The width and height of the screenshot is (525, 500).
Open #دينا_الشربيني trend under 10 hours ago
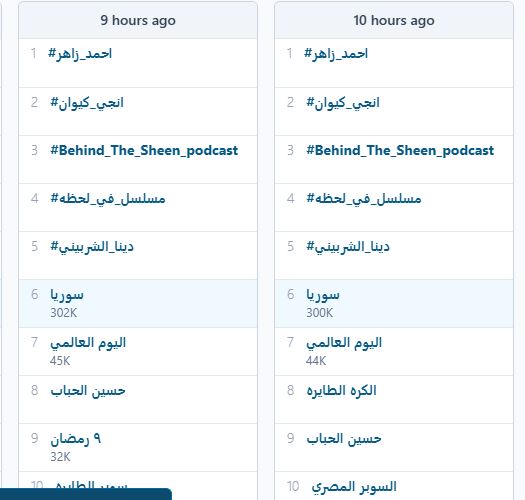coord(348,247)
